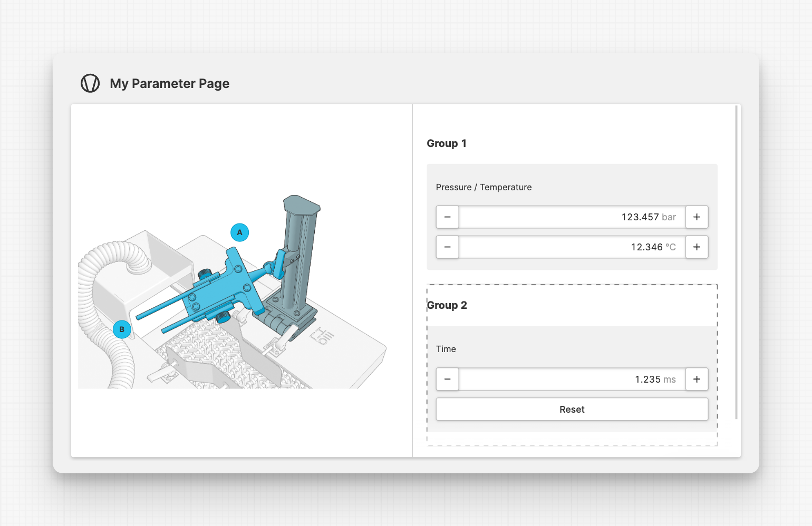The height and width of the screenshot is (526, 812).
Task: Click the Group 2 heading
Action: [x=447, y=305]
